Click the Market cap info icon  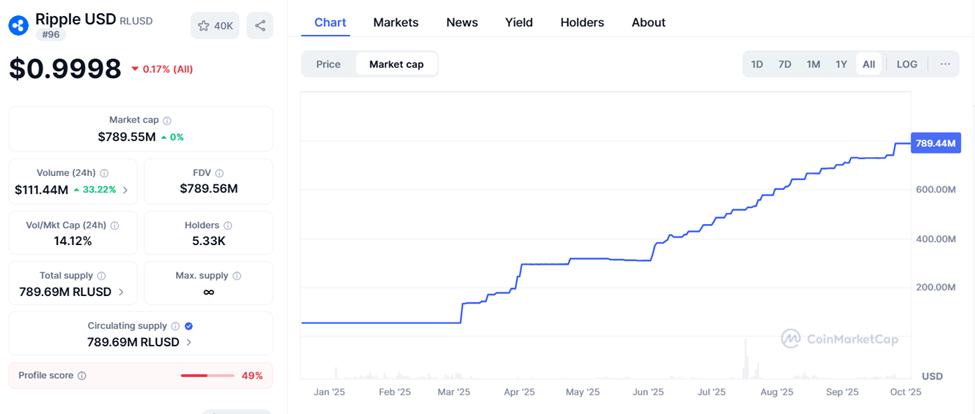click(x=167, y=120)
